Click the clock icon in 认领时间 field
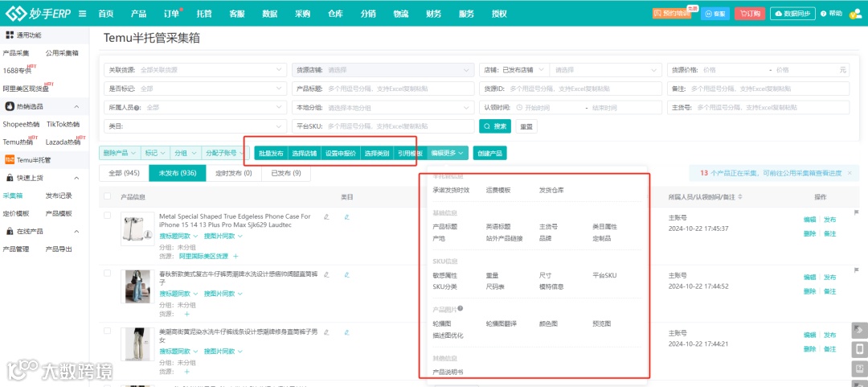The width and height of the screenshot is (868, 387). (x=519, y=108)
